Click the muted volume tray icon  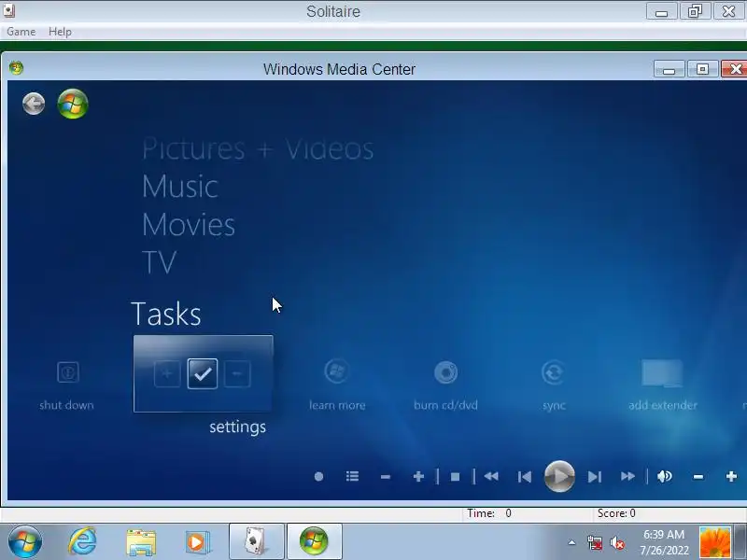click(617, 542)
